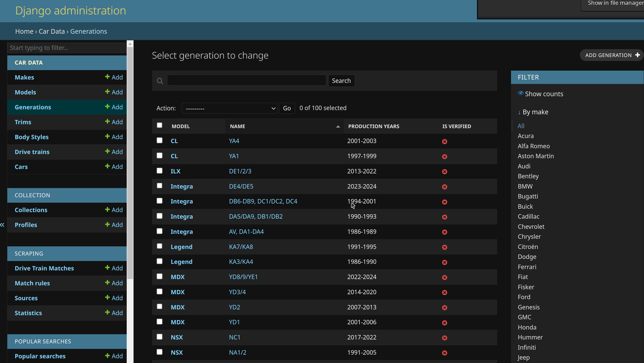Click the Go button
This screenshot has height=363, width=644.
(287, 108)
